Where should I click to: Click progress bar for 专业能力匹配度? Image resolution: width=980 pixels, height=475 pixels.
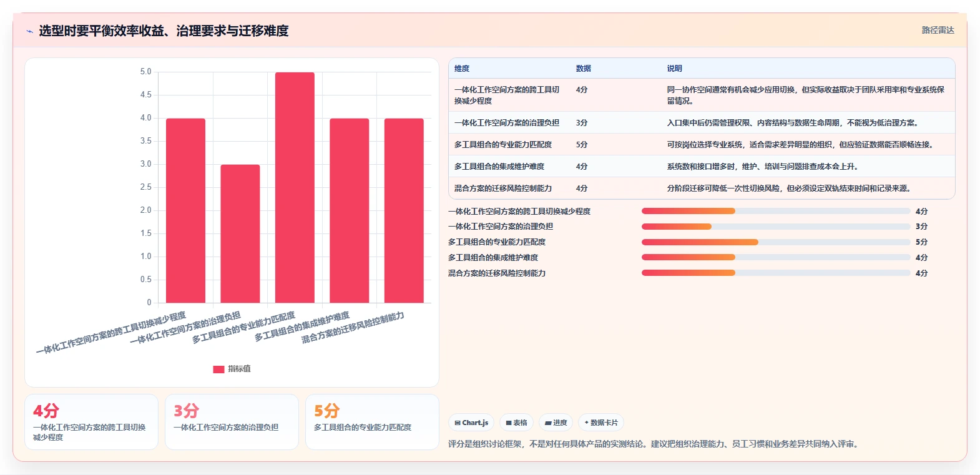(776, 242)
